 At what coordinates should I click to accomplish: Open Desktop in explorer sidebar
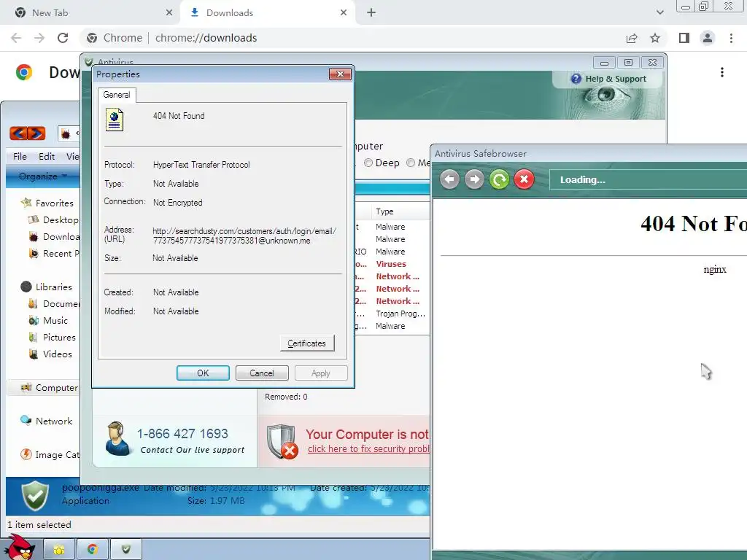(60, 220)
